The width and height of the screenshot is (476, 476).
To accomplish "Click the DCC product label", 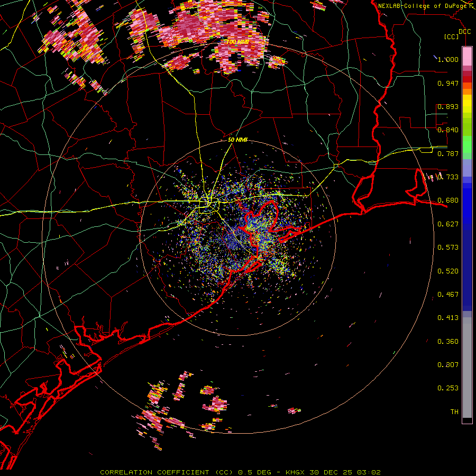I will [464, 32].
